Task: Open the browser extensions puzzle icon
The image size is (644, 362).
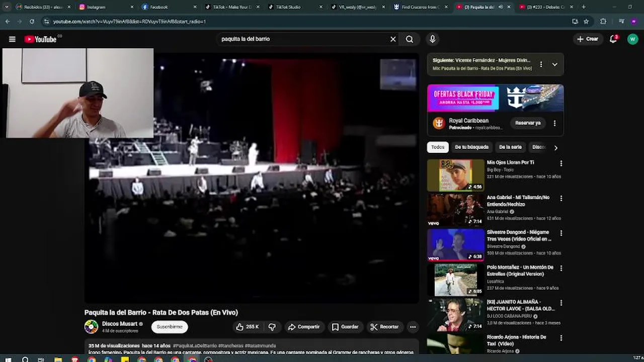Action: click(x=603, y=22)
